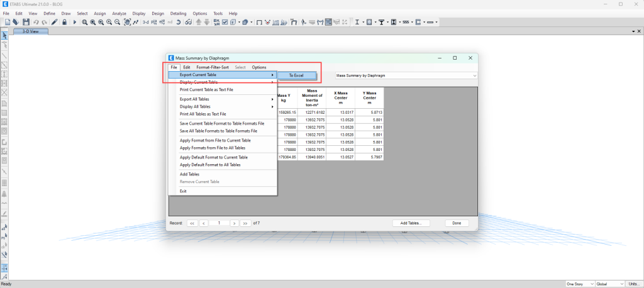Screen dimensions: 644x288
Task: Open the 3-D View tab list arrow
Action: coord(634,31)
